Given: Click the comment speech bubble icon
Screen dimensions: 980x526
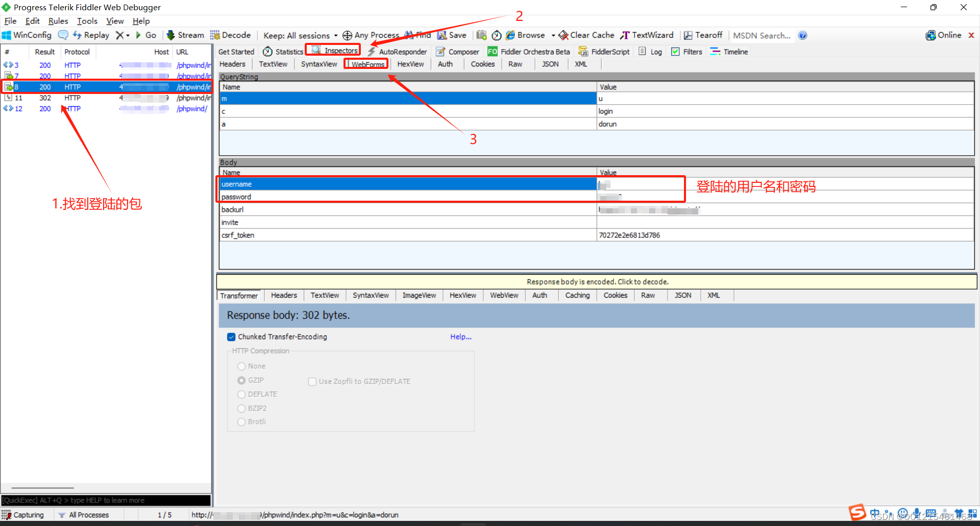Looking at the screenshot, I should point(63,35).
